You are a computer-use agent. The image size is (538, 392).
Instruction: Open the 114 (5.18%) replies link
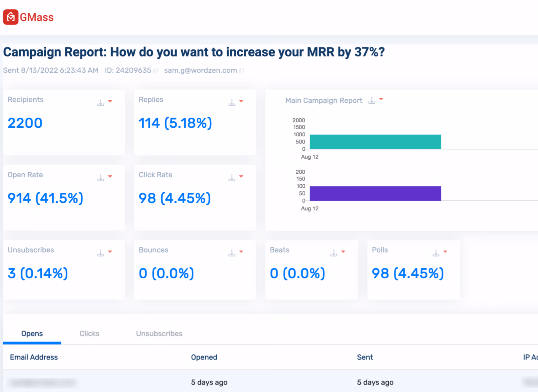[x=175, y=123]
